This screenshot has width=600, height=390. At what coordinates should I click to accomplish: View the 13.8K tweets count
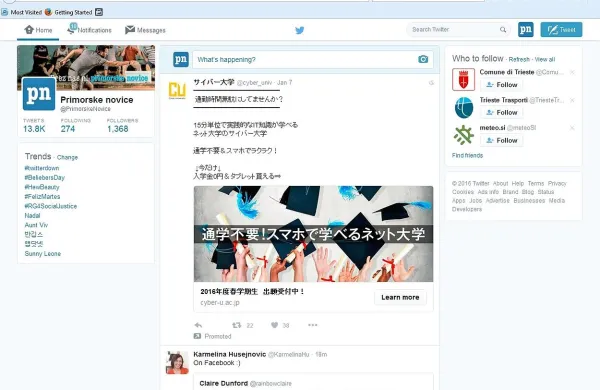pyautogui.click(x=34, y=126)
